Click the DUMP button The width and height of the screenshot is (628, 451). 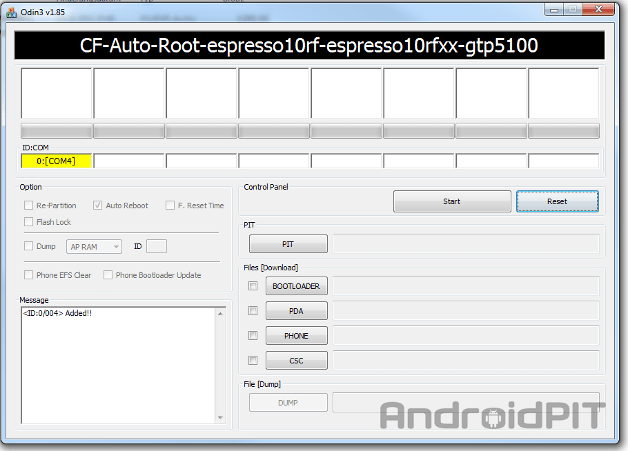[288, 403]
